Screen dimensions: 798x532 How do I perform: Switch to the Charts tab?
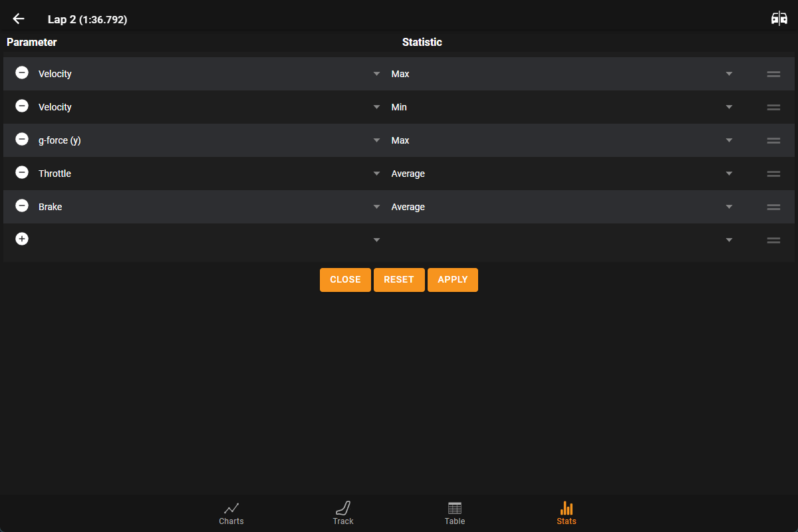pos(231,512)
